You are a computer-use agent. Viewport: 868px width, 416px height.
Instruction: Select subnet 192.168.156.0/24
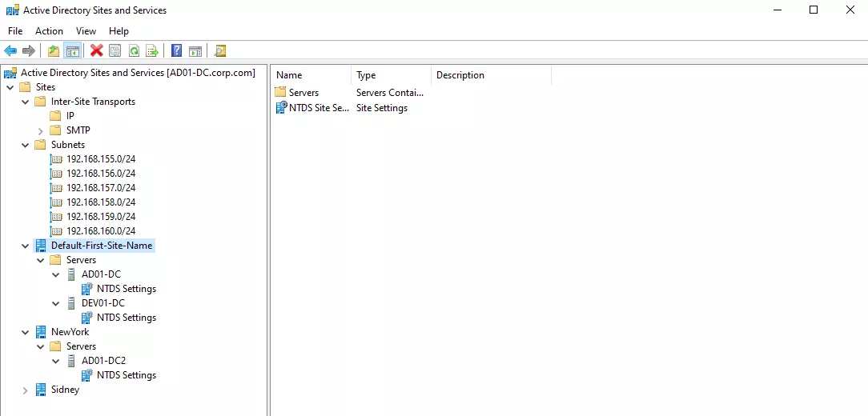101,174
